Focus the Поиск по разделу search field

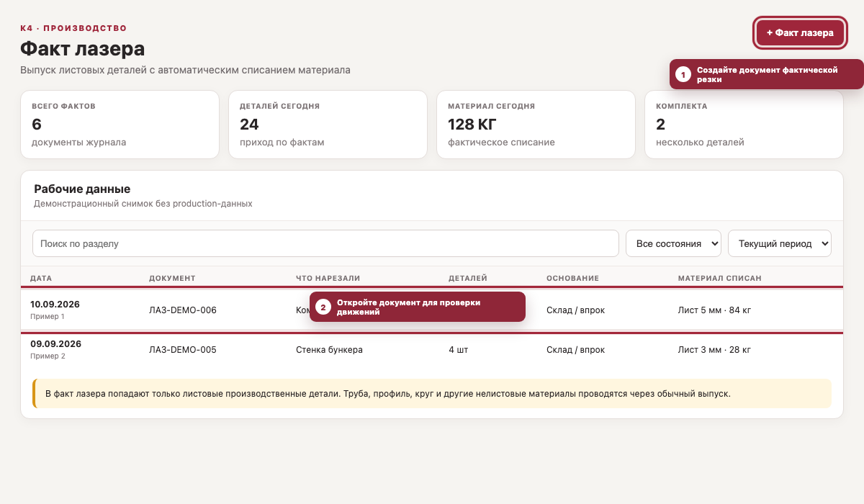click(x=325, y=243)
